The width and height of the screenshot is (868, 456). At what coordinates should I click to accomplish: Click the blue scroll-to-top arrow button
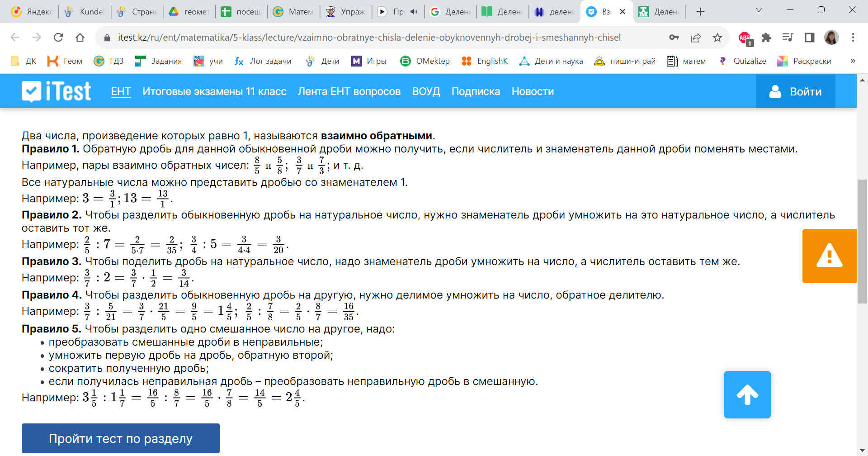[747, 394]
